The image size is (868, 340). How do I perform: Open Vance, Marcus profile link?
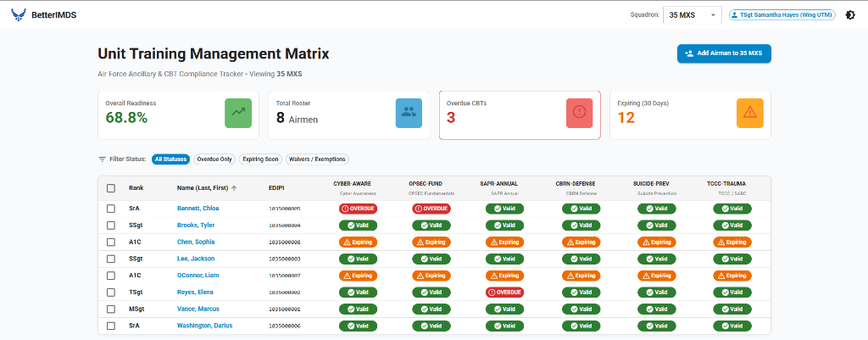pyautogui.click(x=198, y=309)
